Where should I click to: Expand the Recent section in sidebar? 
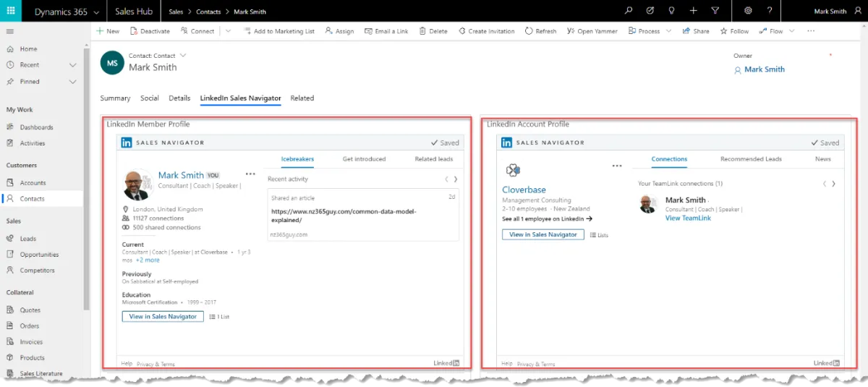coord(72,65)
